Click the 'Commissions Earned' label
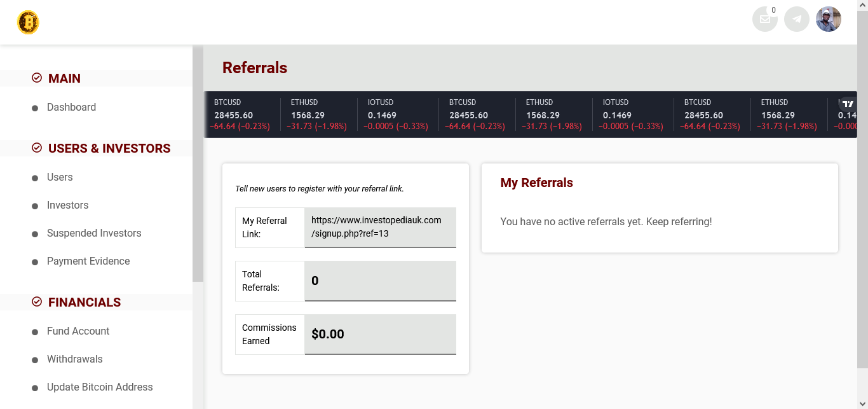 [269, 334]
